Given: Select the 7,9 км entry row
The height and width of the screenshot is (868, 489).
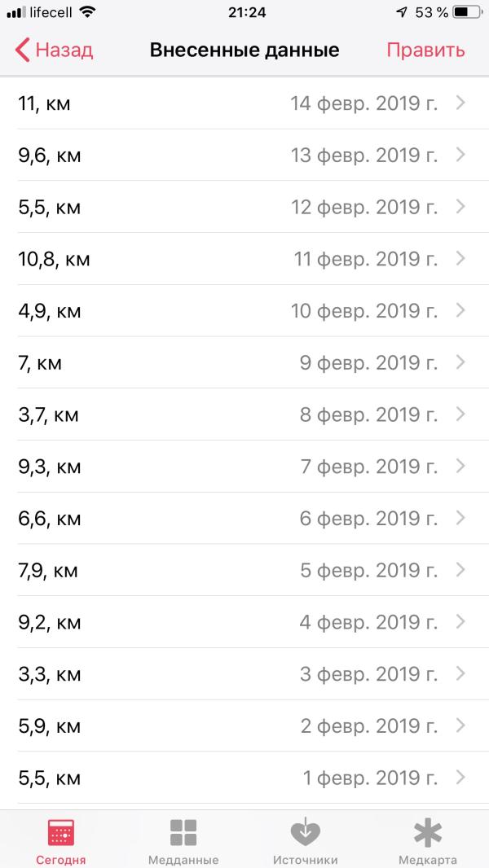Looking at the screenshot, I should pyautogui.click(x=244, y=570).
